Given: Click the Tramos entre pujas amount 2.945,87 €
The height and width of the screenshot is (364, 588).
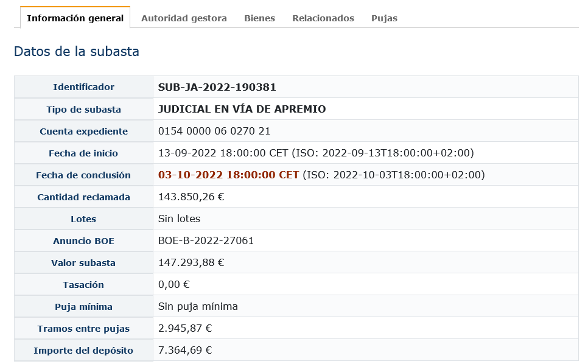Looking at the screenshot, I should (x=185, y=328).
